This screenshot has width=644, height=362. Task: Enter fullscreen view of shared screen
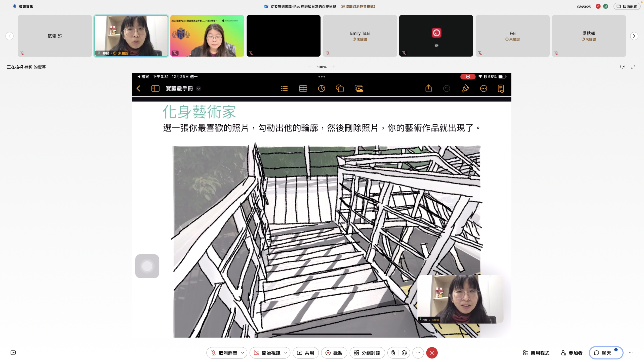coord(633,67)
